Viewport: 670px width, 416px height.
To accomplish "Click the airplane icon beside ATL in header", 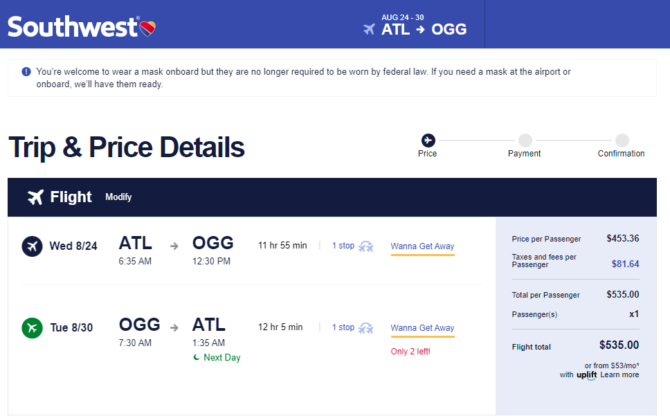I will [369, 29].
